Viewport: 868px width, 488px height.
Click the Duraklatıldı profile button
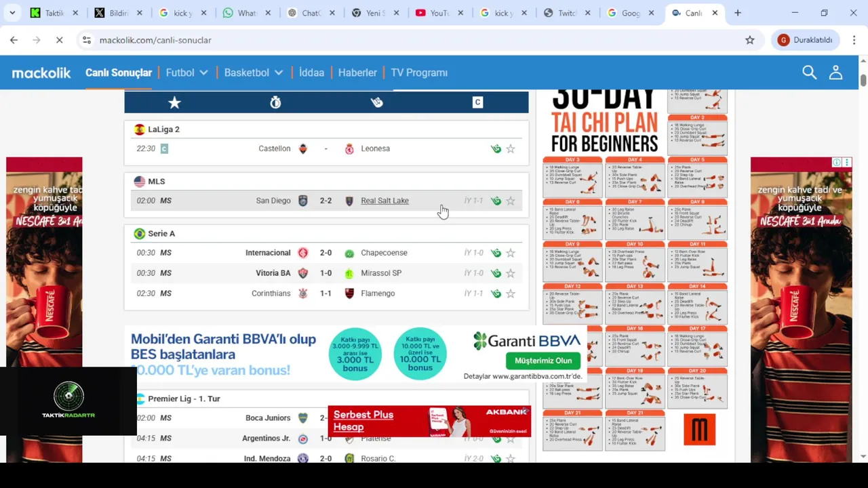[x=806, y=40]
